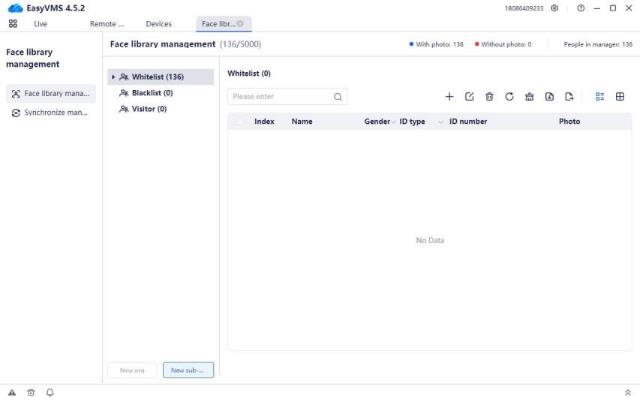Viewport: 640px width, 400px height.
Task: Select Blacklist (0) in library tree
Action: coord(152,93)
